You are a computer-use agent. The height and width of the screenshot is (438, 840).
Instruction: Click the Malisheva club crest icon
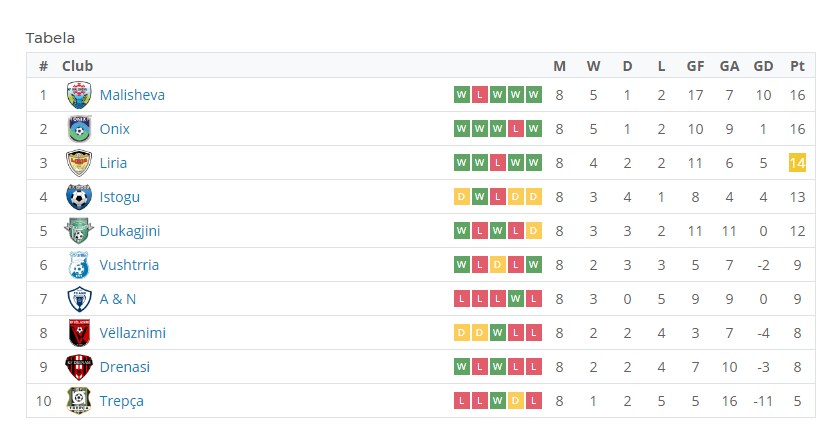coord(79,95)
